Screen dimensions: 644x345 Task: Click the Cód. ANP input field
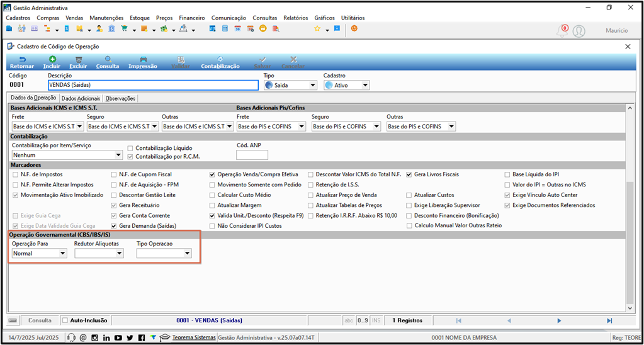tap(252, 155)
